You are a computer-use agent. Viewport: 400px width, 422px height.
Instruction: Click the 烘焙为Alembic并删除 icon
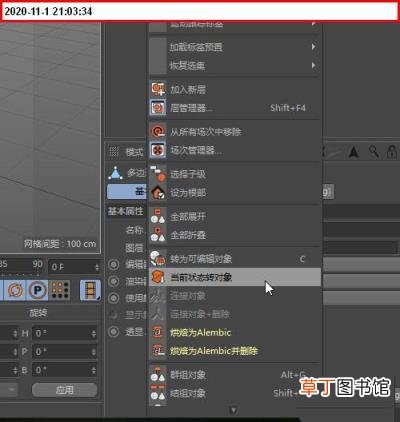(x=158, y=350)
